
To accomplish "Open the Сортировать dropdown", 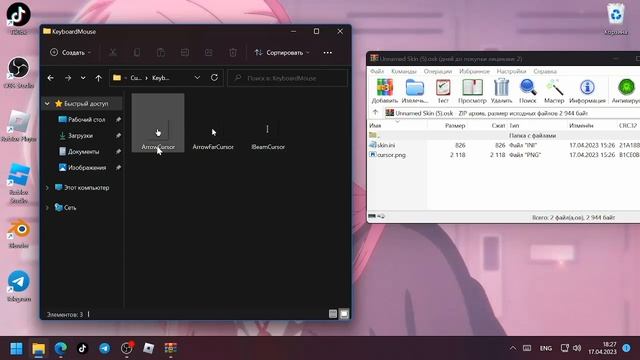I will [x=282, y=53].
